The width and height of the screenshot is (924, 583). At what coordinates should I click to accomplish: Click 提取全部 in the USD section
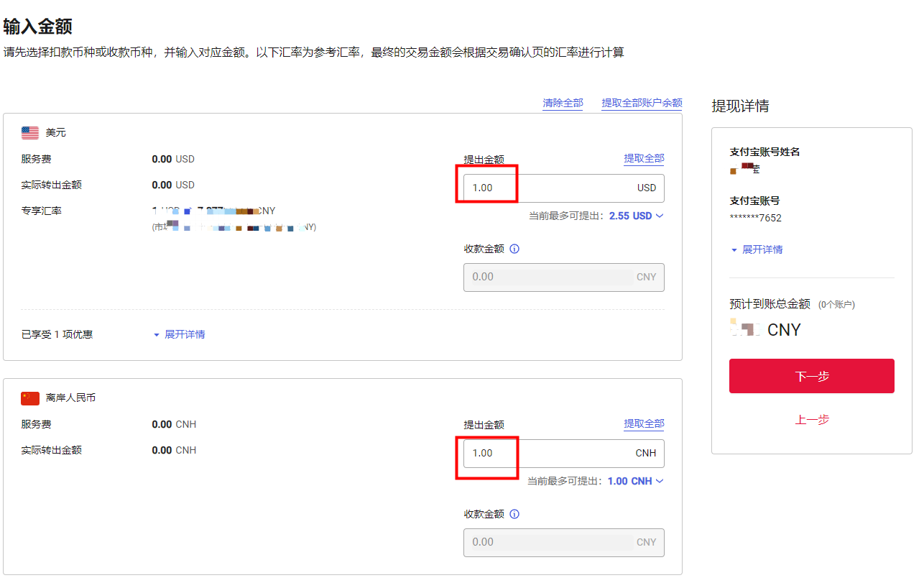(x=645, y=158)
